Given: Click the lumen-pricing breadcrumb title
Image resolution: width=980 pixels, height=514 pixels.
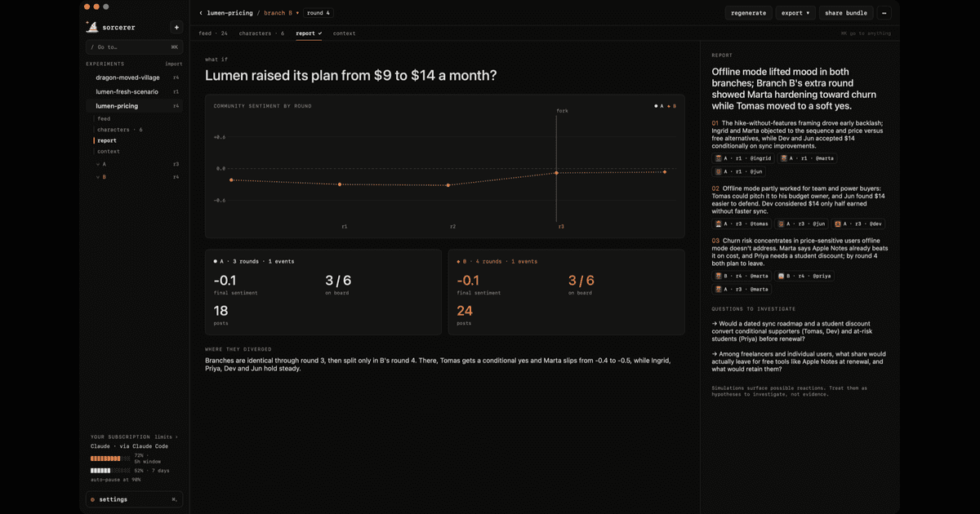Looking at the screenshot, I should [229, 13].
